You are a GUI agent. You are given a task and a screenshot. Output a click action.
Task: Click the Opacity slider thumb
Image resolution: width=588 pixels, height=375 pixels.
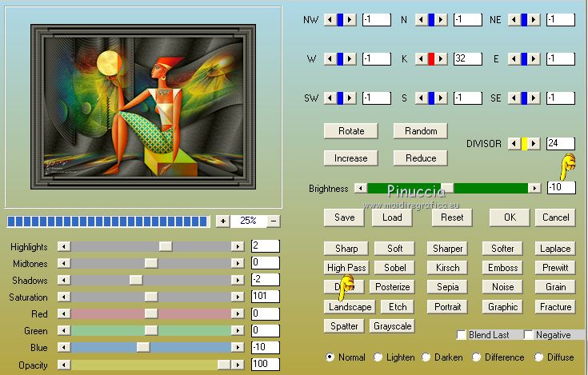click(x=224, y=364)
